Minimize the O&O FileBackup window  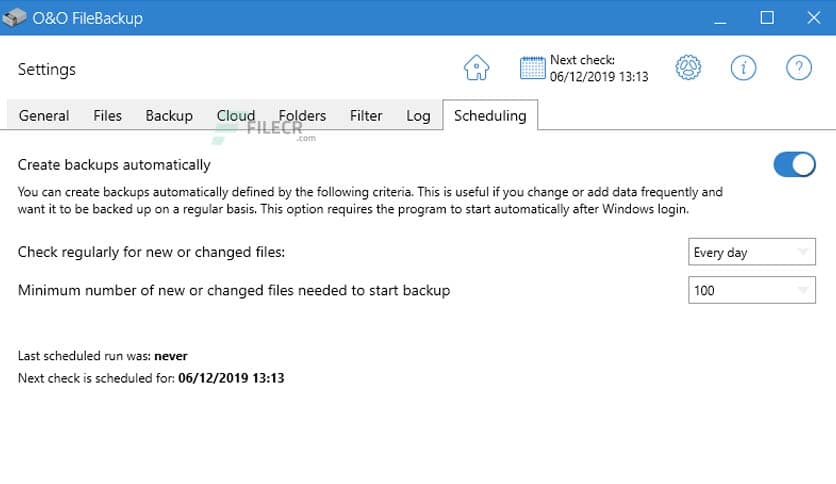[x=720, y=18]
